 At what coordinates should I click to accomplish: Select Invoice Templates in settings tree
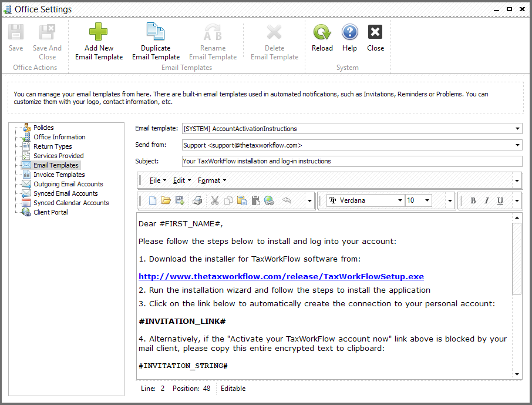59,175
